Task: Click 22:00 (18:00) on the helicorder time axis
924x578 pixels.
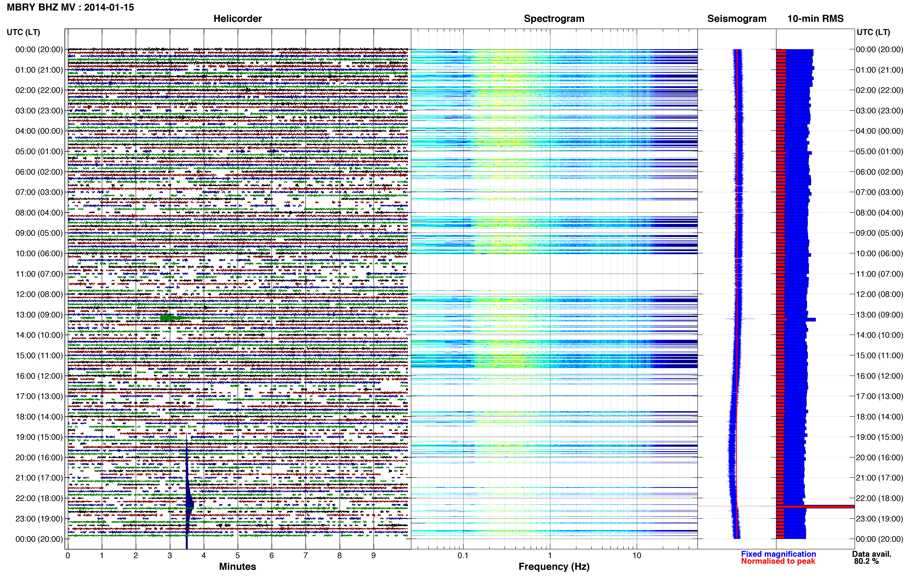Action: 39,498
